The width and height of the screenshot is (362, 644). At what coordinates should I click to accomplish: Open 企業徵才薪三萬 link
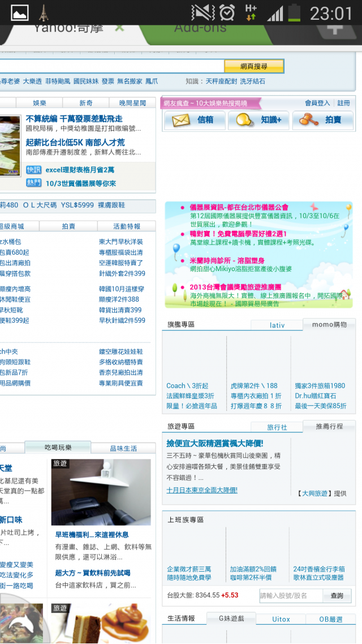(189, 569)
